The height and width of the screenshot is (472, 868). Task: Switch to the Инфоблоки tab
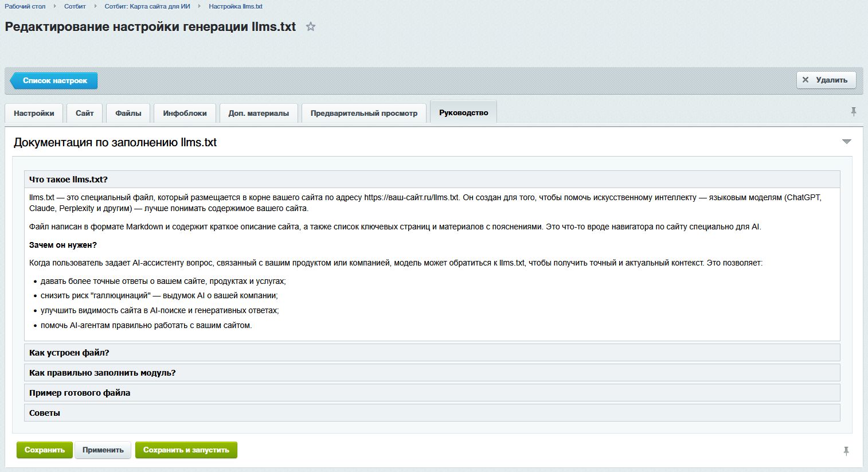point(184,112)
